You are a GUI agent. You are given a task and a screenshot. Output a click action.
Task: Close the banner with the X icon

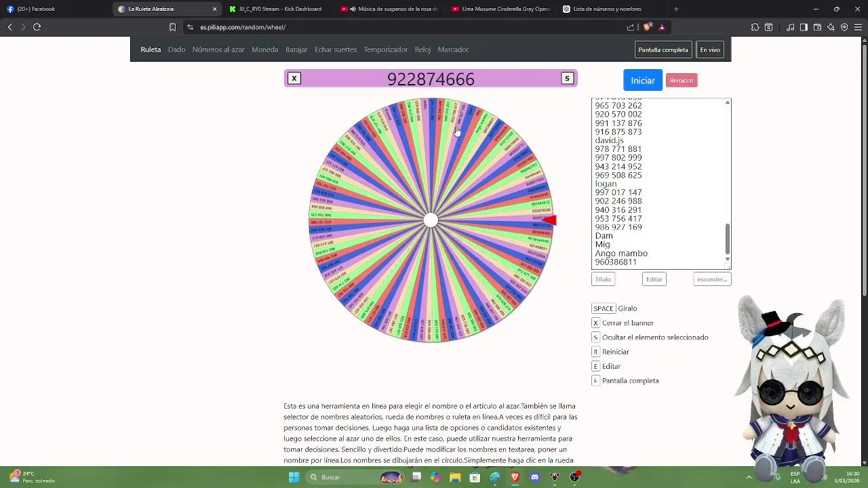[x=294, y=79]
